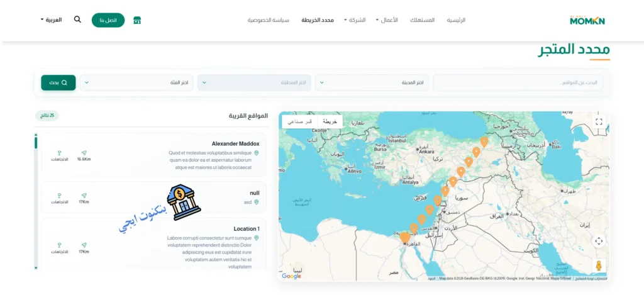The height and width of the screenshot is (295, 644).
Task: Open directions for the null location
Action: pos(60,198)
